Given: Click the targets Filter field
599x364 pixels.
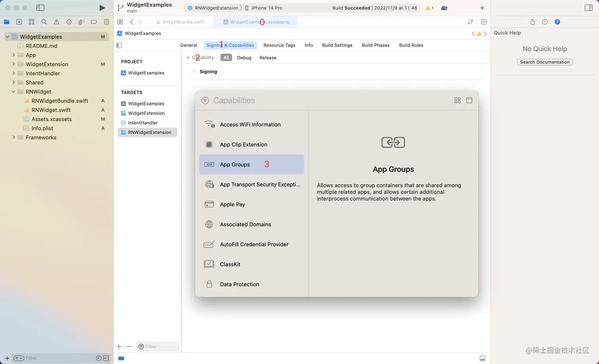Looking at the screenshot, I should tap(158, 347).
